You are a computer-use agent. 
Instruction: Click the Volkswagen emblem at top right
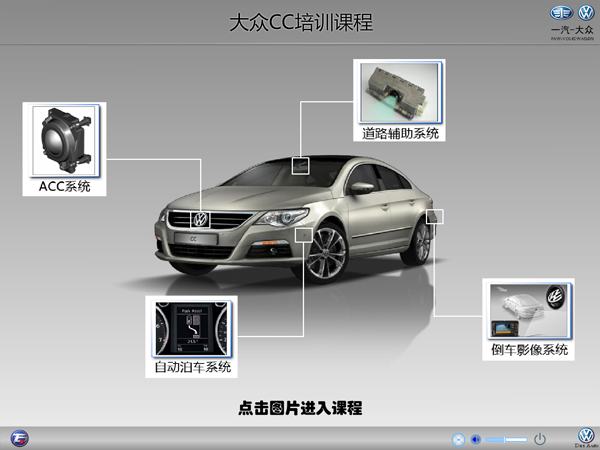[x=586, y=13]
